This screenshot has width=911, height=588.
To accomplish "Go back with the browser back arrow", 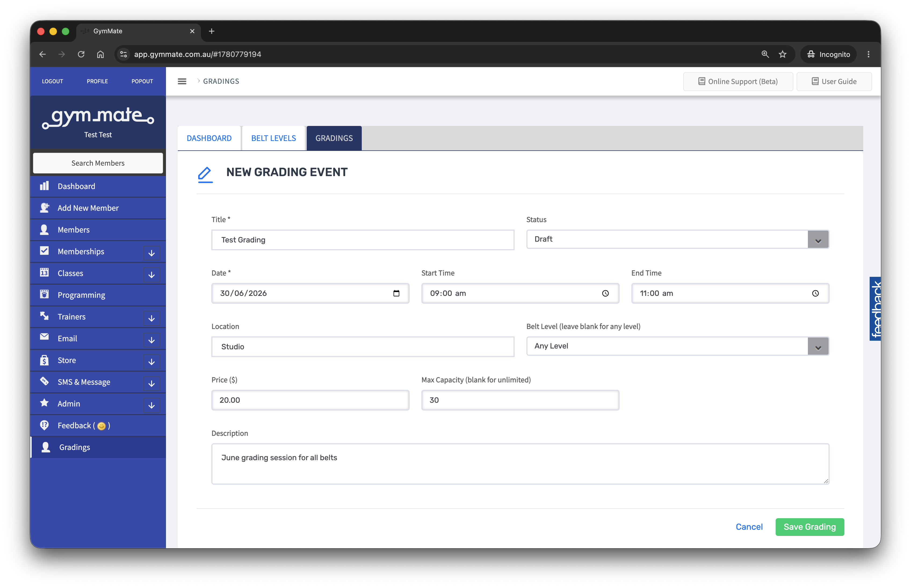I will [x=42, y=54].
